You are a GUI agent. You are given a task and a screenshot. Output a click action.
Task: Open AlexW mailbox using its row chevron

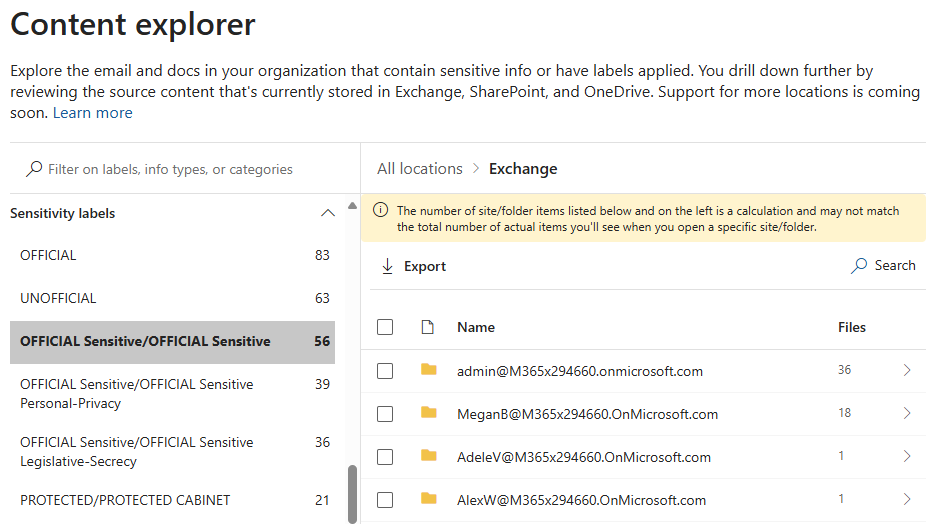tap(907, 499)
